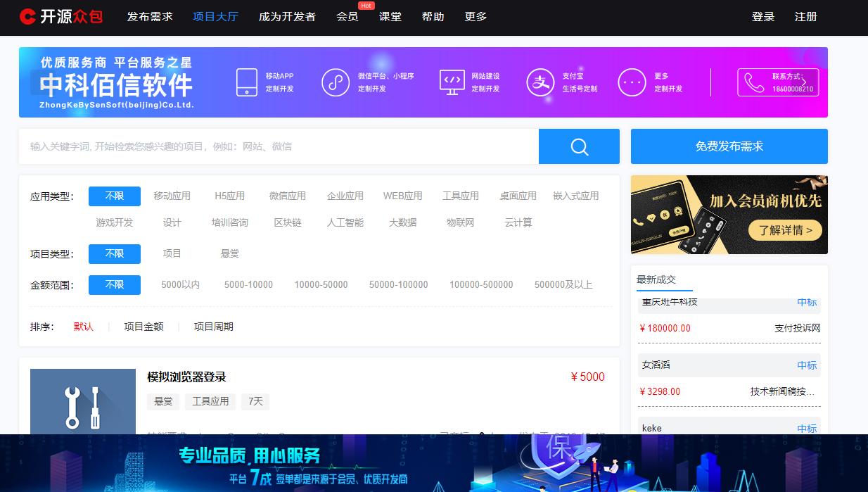
Task: Open the 课堂 menu item
Action: tap(391, 17)
